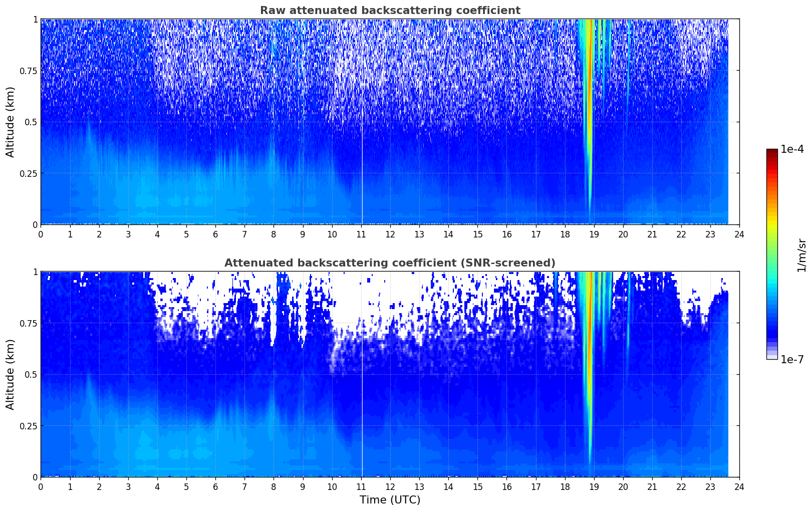812x511 pixels.
Task: Click hour 12 tick label under the top plot
Action: [x=390, y=234]
